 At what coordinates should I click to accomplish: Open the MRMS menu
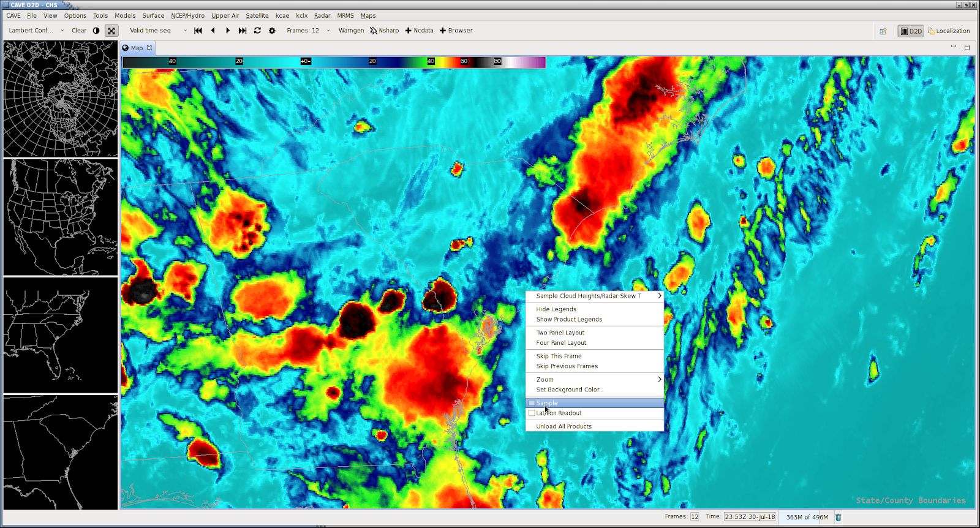345,16
